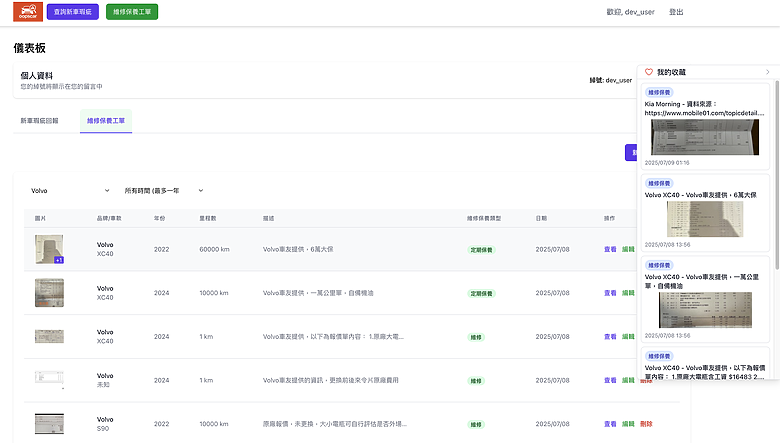The image size is (780, 443).
Task: Click the 維修保養類型 column header
Action: (x=484, y=218)
